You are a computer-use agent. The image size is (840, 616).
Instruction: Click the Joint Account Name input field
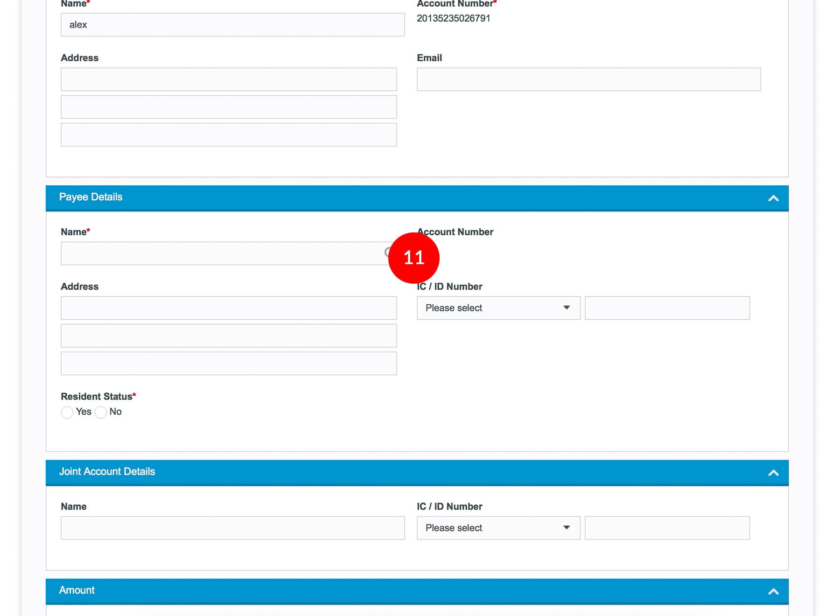(x=232, y=528)
